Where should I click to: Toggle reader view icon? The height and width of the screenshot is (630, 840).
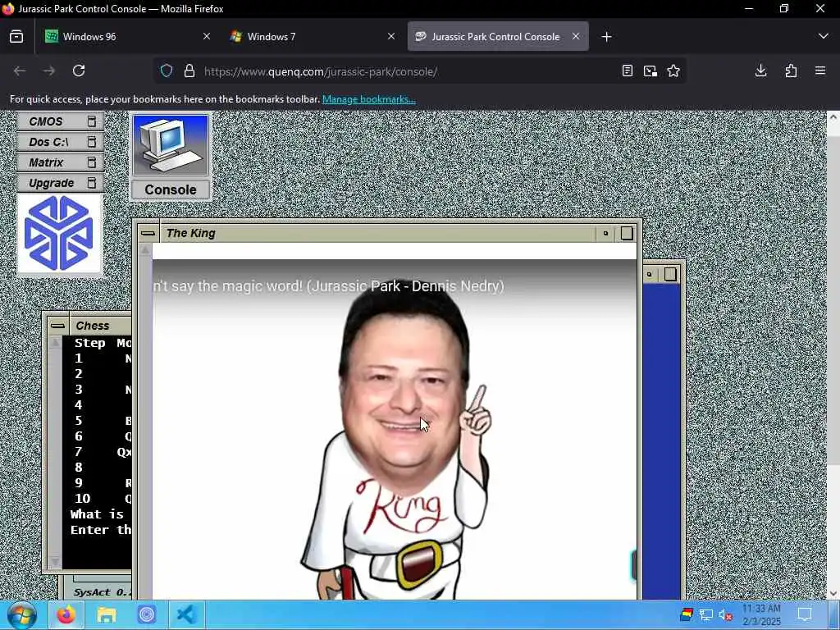(x=628, y=71)
